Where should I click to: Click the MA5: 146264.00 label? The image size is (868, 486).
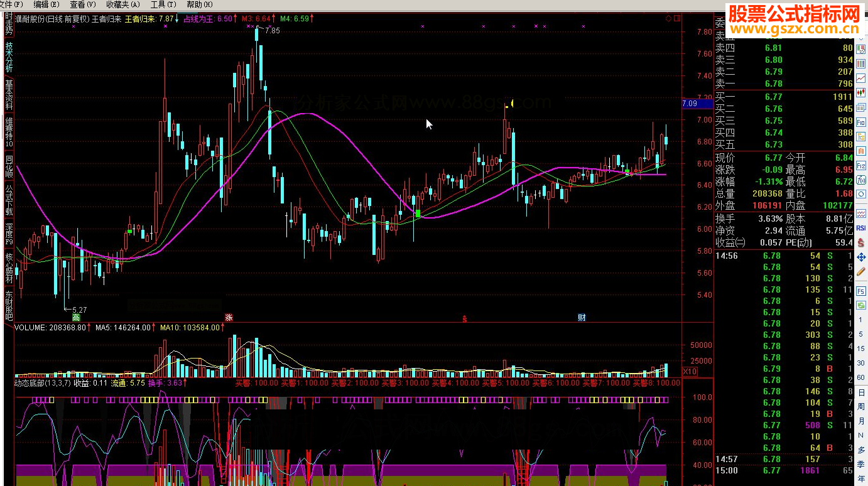point(123,327)
